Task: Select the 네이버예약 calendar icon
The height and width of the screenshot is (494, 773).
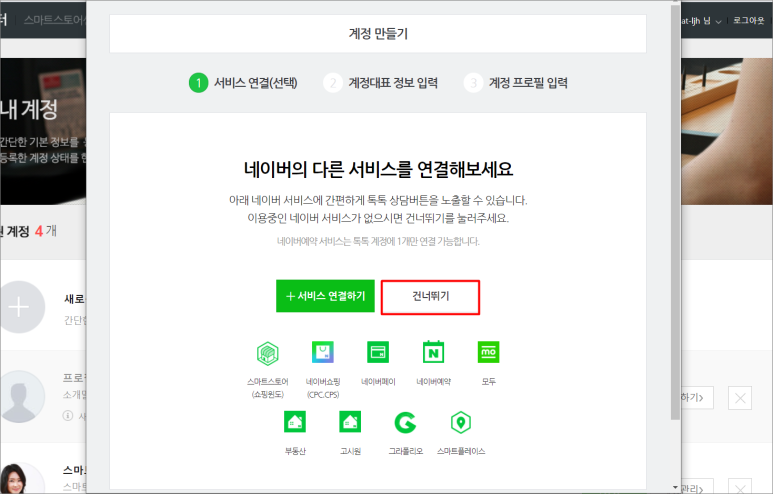Action: (433, 352)
